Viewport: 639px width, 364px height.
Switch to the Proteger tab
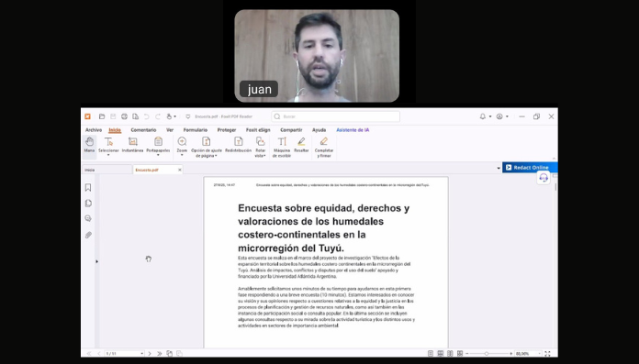[227, 130]
